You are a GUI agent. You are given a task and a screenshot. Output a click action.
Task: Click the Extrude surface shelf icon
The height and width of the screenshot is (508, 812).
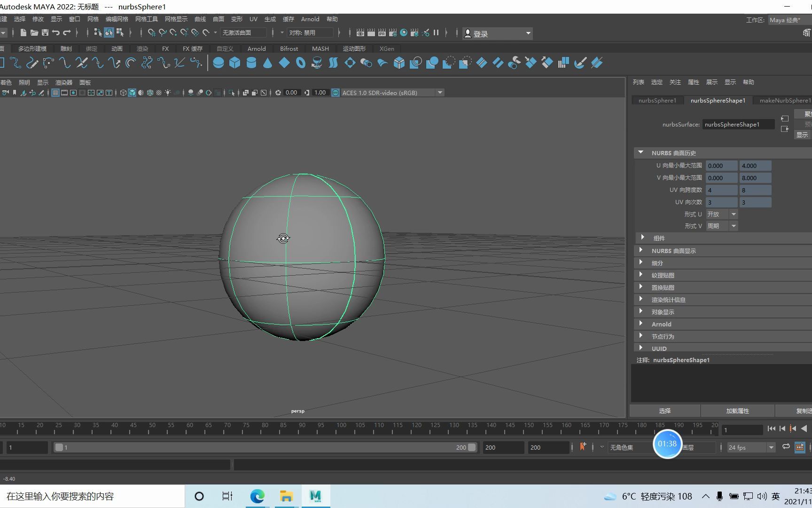pyautogui.click(x=366, y=63)
